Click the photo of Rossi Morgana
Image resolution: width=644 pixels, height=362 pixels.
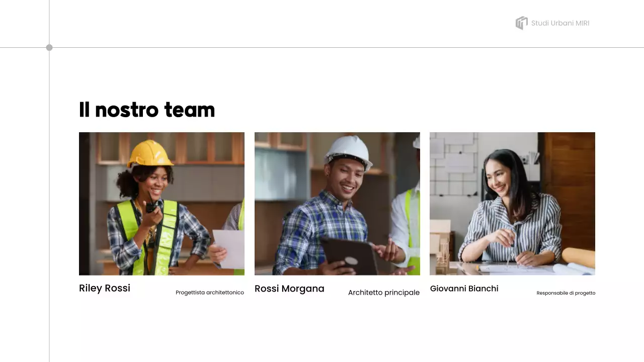(337, 204)
